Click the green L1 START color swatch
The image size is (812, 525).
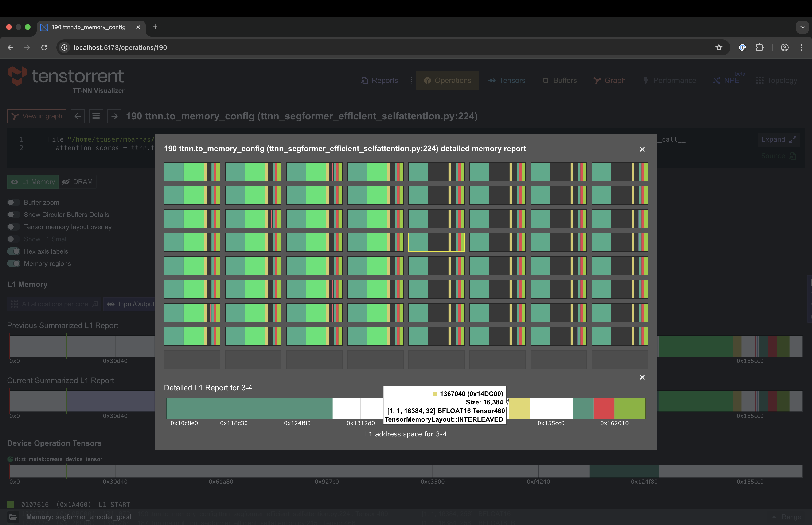pos(11,505)
